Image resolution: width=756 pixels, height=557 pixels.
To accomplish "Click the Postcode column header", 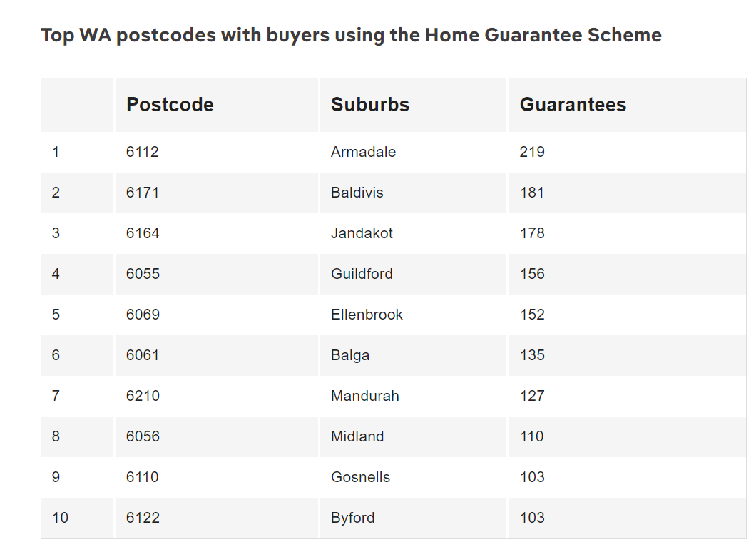I will [x=170, y=105].
